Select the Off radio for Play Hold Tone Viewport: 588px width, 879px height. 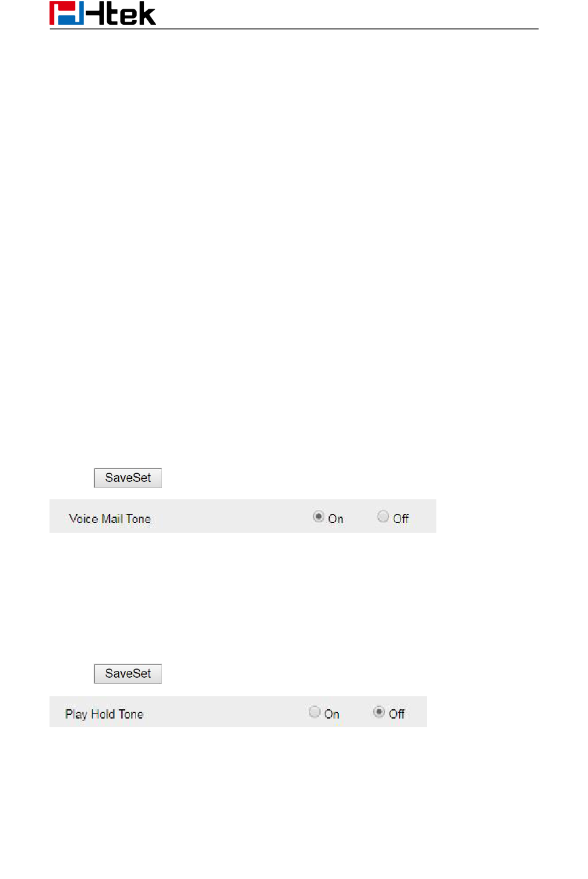pos(379,712)
